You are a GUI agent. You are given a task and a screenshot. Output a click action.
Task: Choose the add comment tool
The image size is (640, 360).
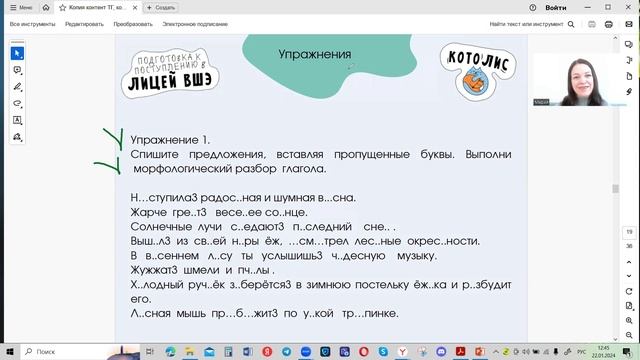pos(17,70)
